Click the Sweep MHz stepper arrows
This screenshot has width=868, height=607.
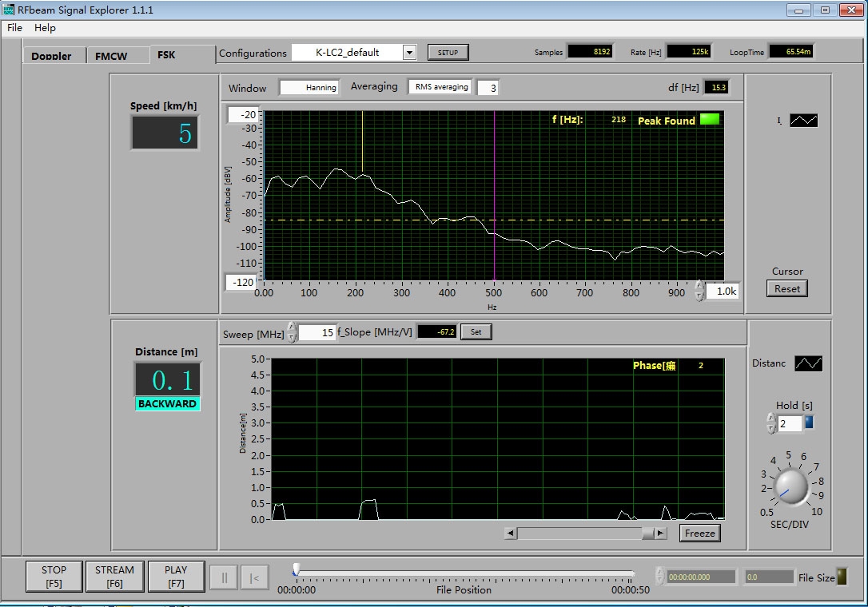click(292, 332)
